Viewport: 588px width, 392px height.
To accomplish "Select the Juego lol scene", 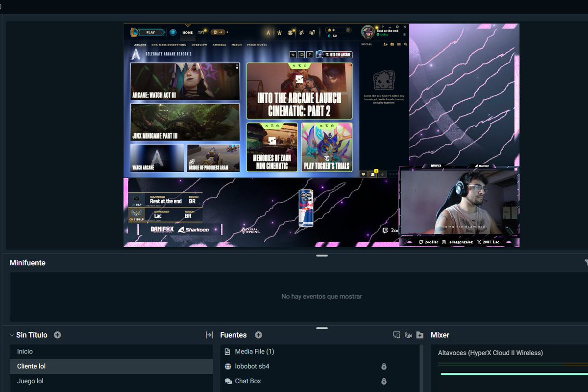I will [111, 381].
